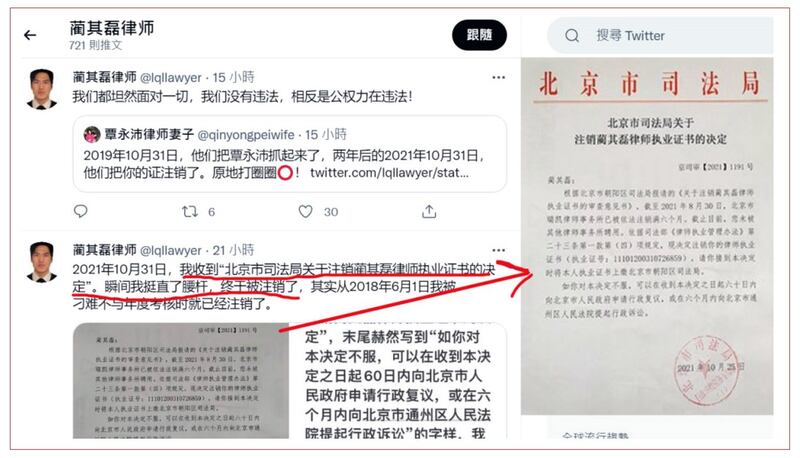The height and width of the screenshot is (458, 800).
Task: Share the first tweet
Action: 429,211
